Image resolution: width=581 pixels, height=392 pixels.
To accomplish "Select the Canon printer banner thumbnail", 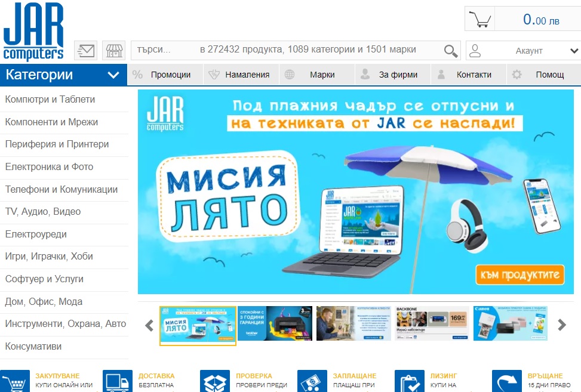I will click(510, 323).
